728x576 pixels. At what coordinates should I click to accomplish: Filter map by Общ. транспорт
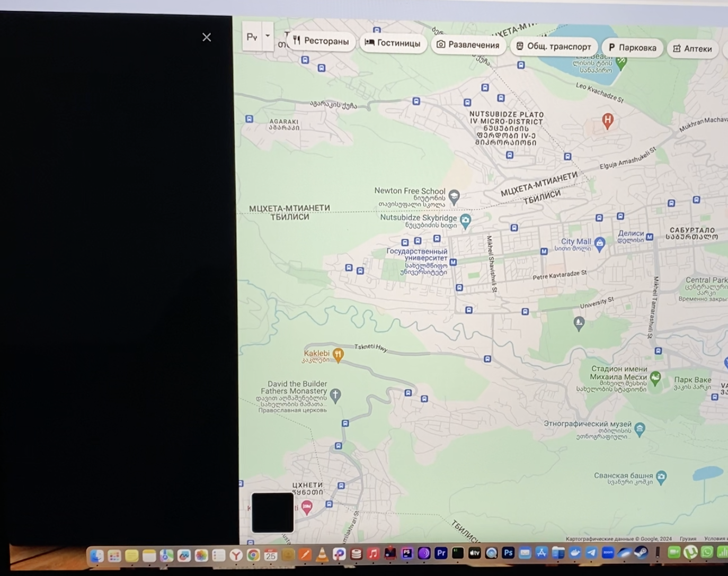pos(554,47)
